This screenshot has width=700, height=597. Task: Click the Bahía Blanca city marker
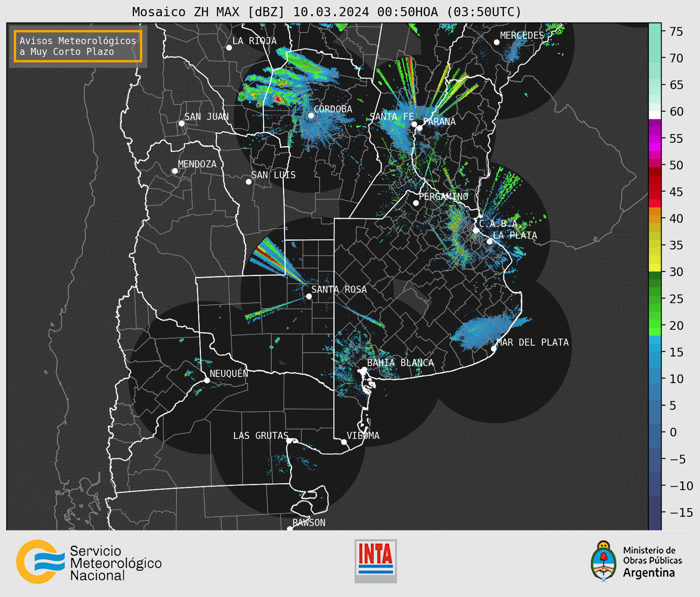[364, 369]
